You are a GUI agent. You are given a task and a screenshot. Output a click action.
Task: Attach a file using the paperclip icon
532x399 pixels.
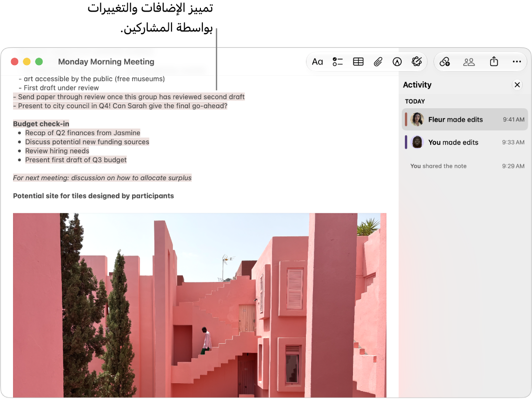pyautogui.click(x=378, y=62)
